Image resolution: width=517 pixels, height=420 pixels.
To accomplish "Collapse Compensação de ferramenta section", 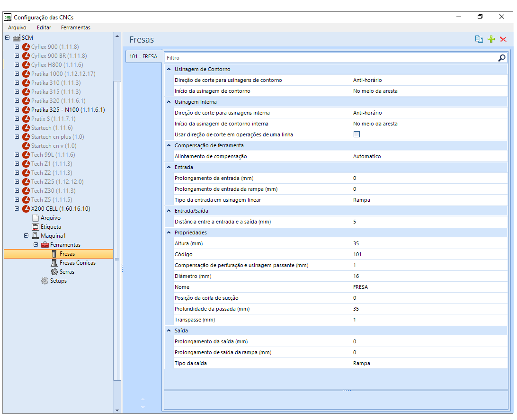I will (x=169, y=145).
